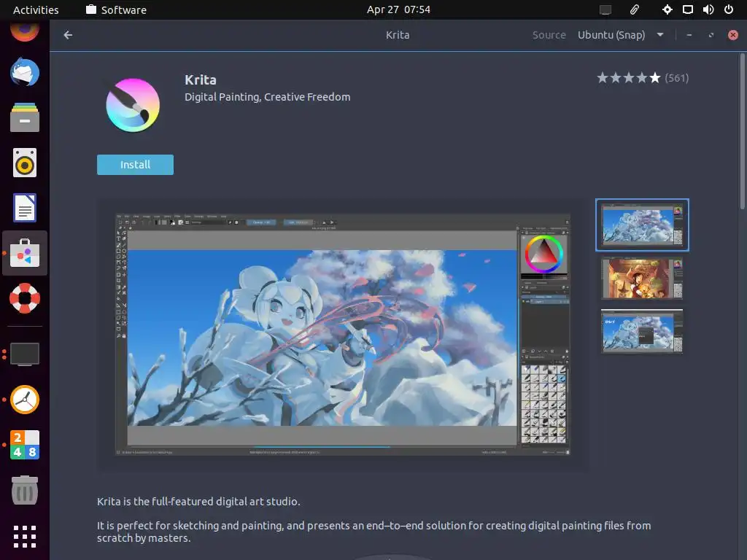
Task: Open the power menu icon in top bar
Action: point(729,9)
